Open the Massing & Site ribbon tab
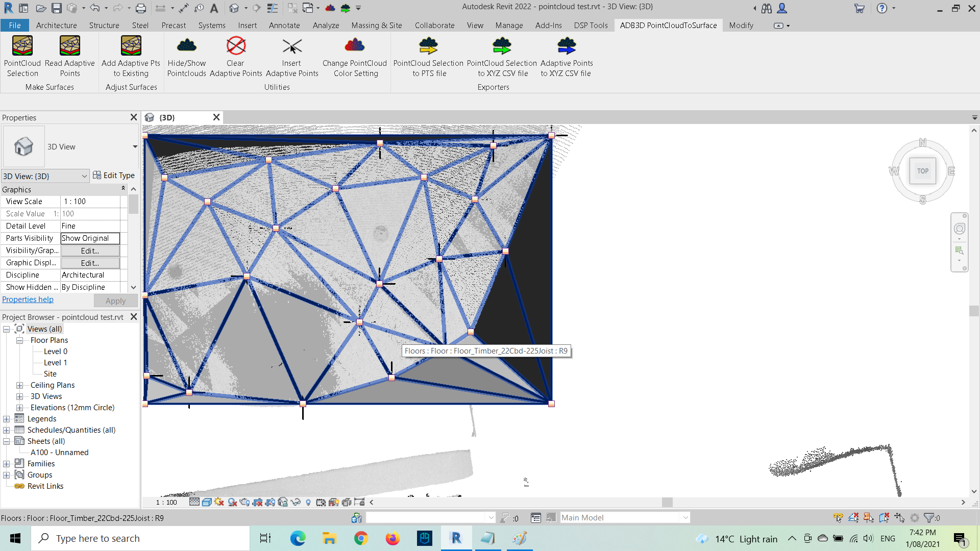The height and width of the screenshot is (551, 980). [376, 25]
